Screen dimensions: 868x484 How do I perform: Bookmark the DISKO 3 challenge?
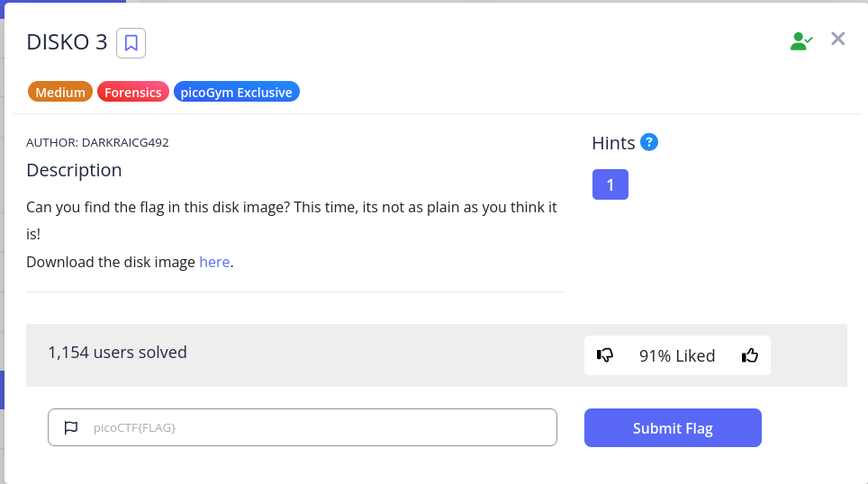coord(131,43)
